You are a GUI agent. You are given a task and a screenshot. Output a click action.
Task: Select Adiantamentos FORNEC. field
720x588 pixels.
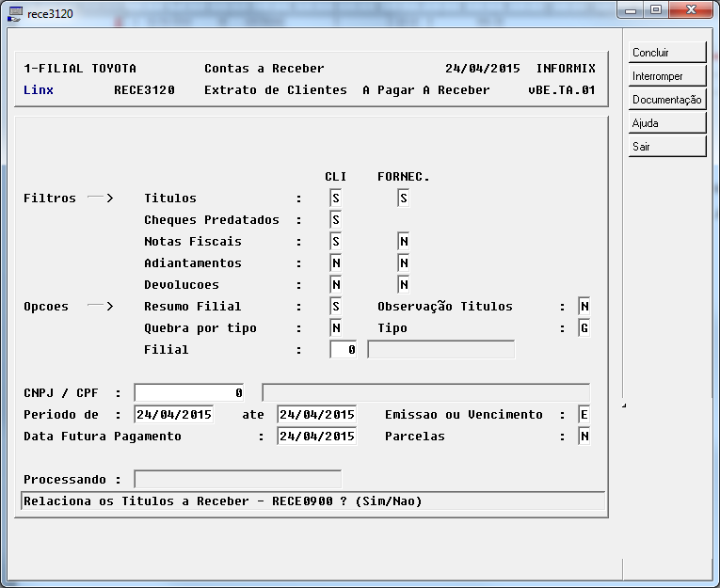404,263
